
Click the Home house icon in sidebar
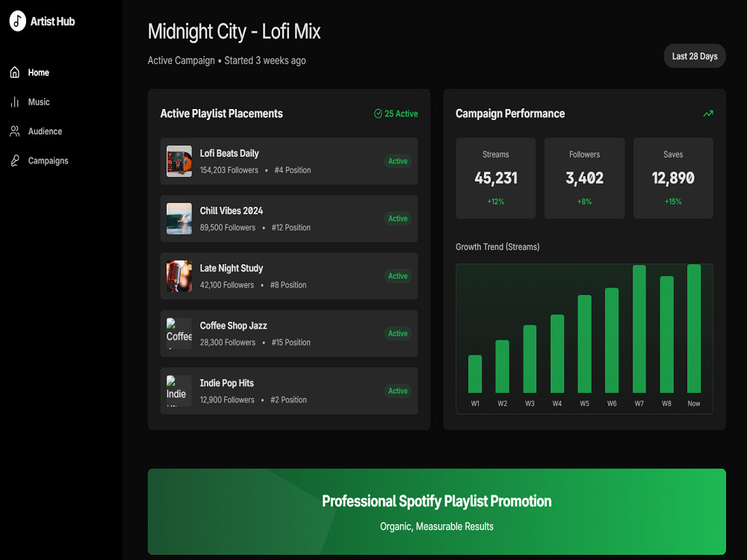click(x=15, y=72)
